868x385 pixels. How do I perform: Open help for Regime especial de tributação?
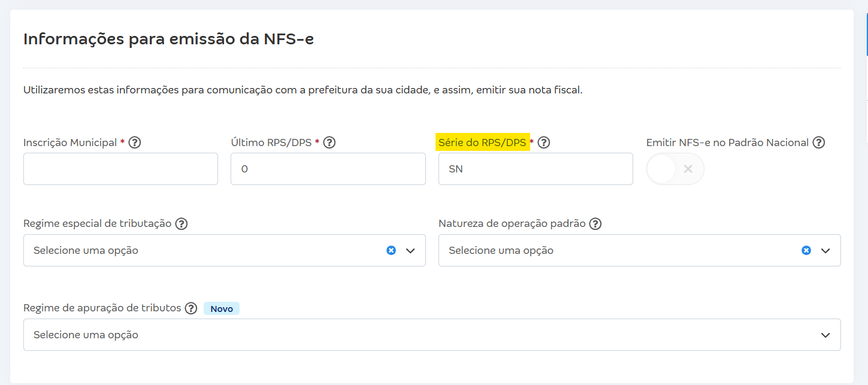182,223
